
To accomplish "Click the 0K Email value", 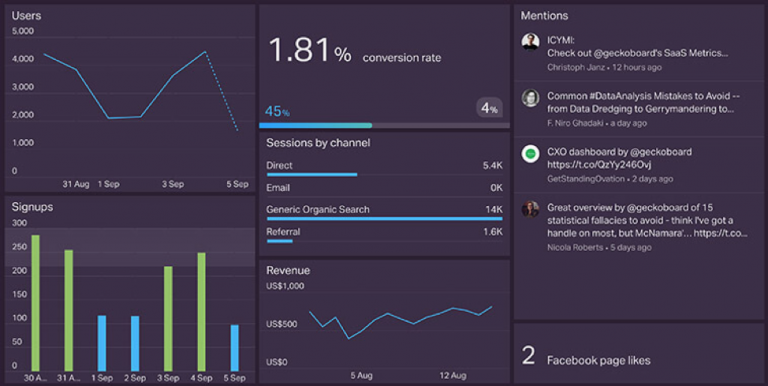I will (496, 188).
